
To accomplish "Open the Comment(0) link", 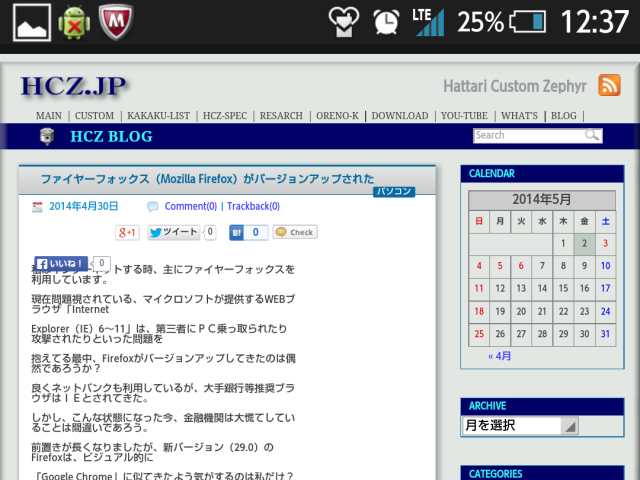I will (191, 206).
